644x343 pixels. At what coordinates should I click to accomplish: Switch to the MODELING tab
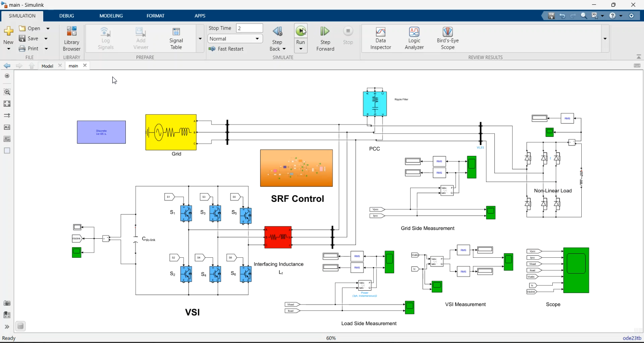(x=111, y=16)
